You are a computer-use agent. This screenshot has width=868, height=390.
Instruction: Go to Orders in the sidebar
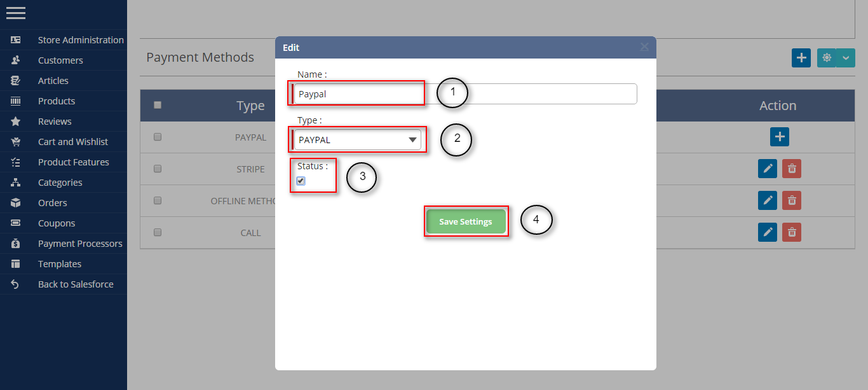pos(53,203)
